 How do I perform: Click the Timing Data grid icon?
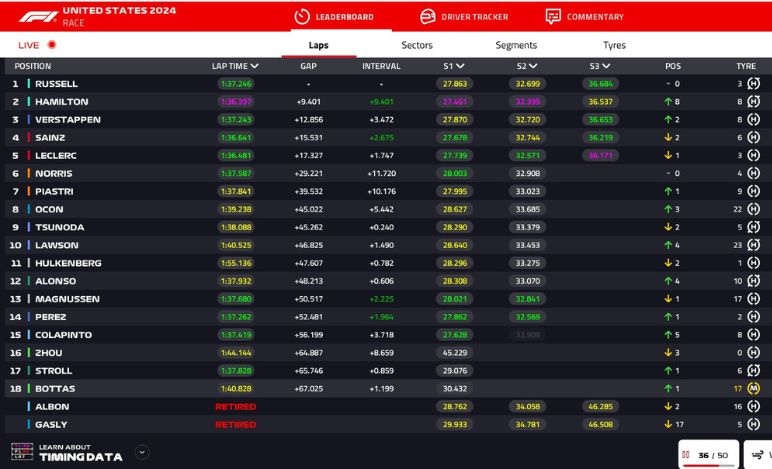[22, 452]
